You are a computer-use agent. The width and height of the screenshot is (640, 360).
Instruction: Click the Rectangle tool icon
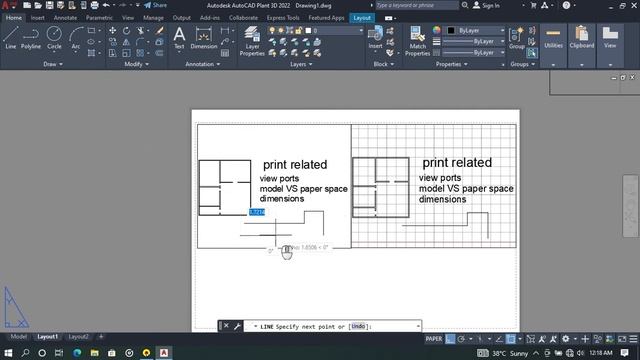[91, 31]
